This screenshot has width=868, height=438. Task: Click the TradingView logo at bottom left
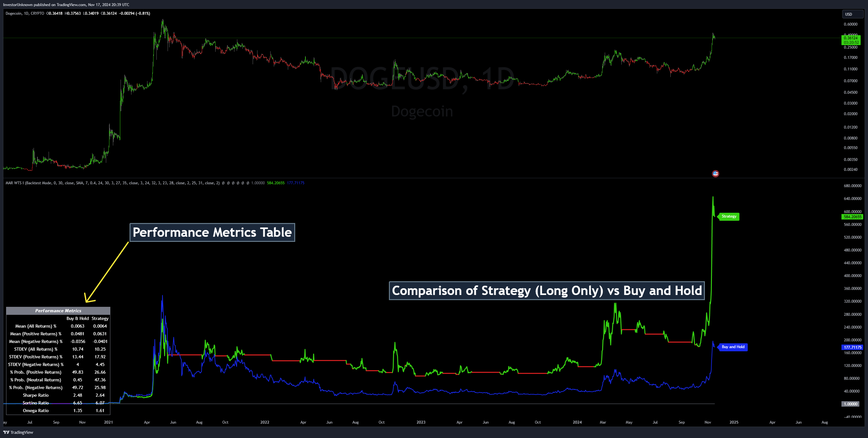[x=18, y=432]
